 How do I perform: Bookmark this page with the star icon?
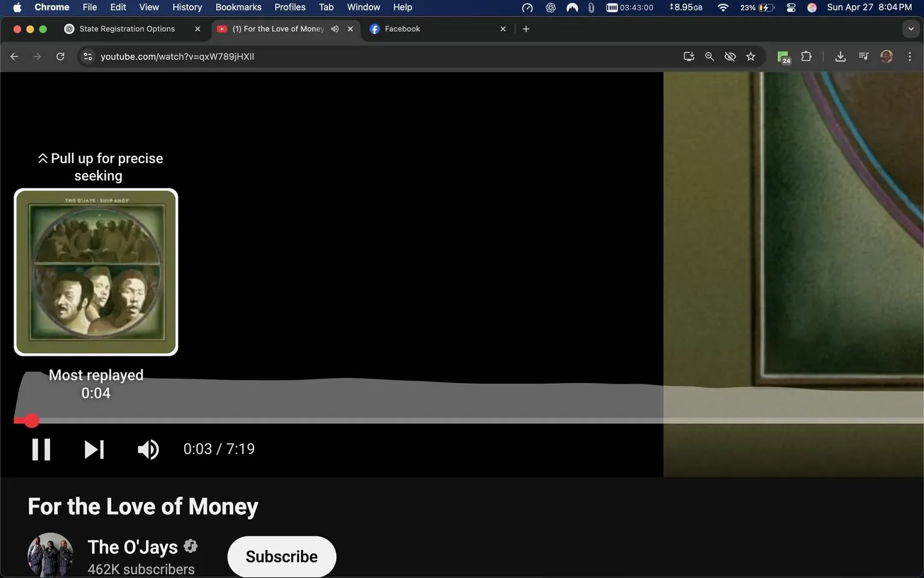[x=750, y=56]
